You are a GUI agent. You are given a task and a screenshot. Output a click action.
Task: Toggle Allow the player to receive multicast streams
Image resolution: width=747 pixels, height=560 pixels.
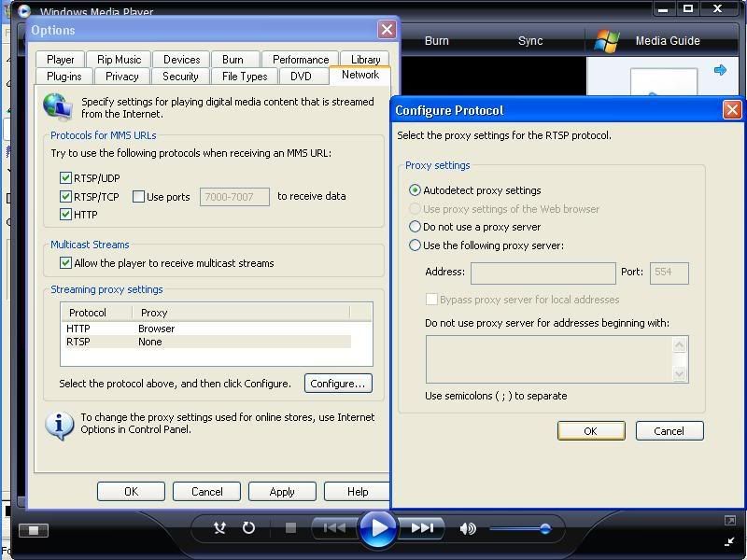click(x=65, y=263)
